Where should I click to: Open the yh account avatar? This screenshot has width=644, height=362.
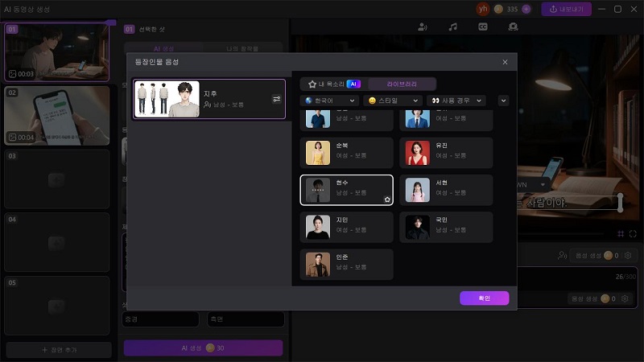[483, 9]
